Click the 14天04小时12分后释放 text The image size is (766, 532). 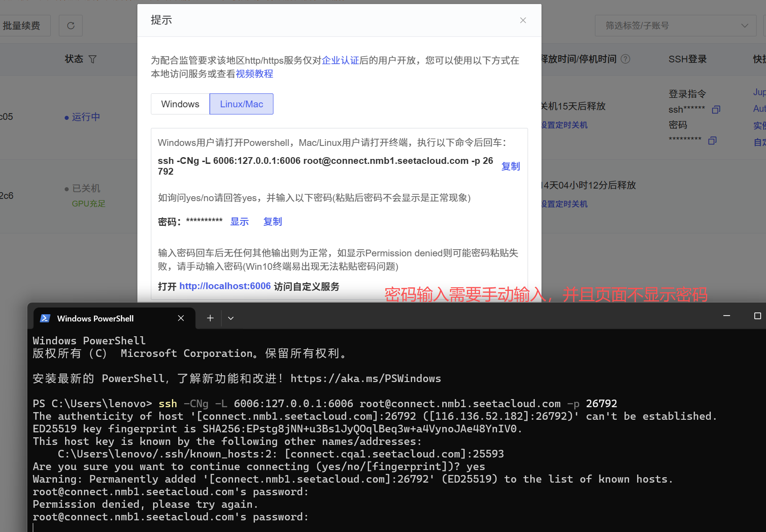point(589,185)
